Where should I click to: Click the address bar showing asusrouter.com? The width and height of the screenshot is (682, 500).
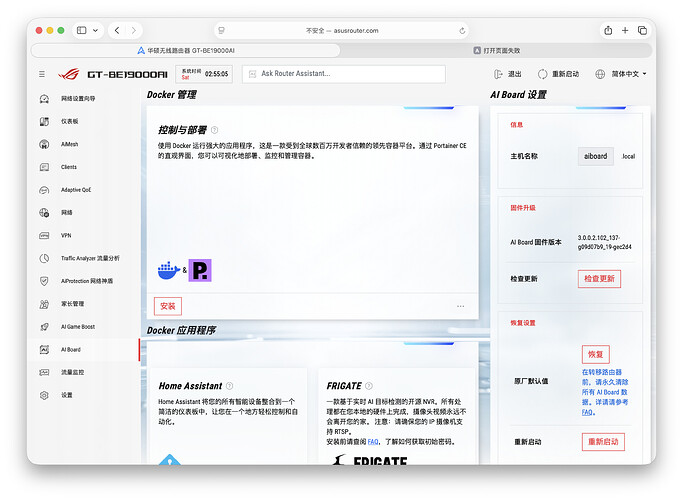(341, 30)
